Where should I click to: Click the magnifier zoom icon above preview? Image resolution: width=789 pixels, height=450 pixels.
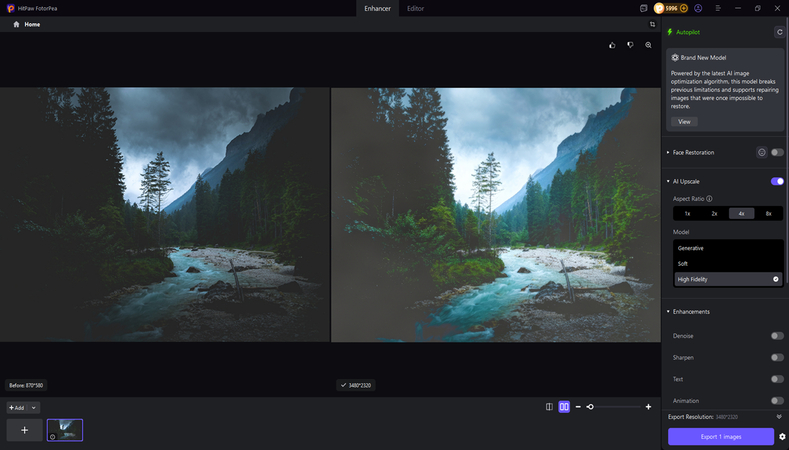pos(649,45)
